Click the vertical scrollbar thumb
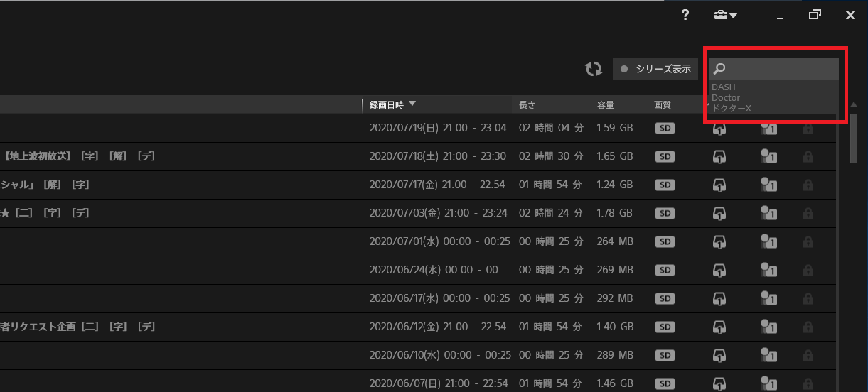Screen dimensions: 868x392 click(854, 135)
